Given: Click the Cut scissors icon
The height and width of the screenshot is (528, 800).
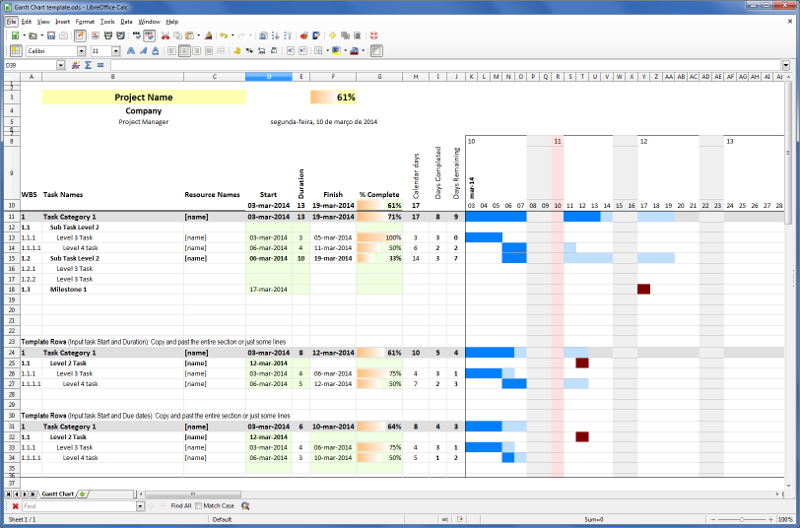Looking at the screenshot, I should (x=165, y=35).
